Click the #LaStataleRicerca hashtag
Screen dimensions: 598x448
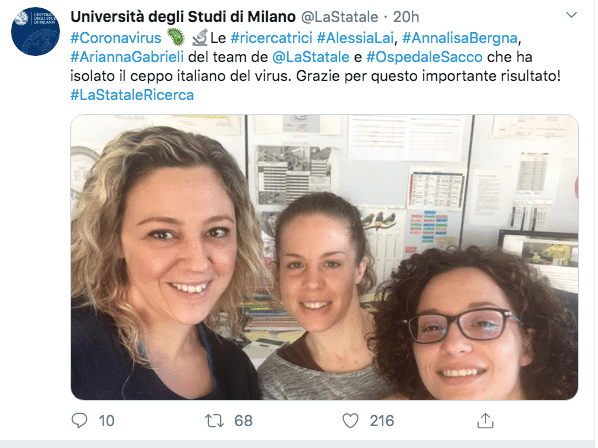(x=132, y=95)
